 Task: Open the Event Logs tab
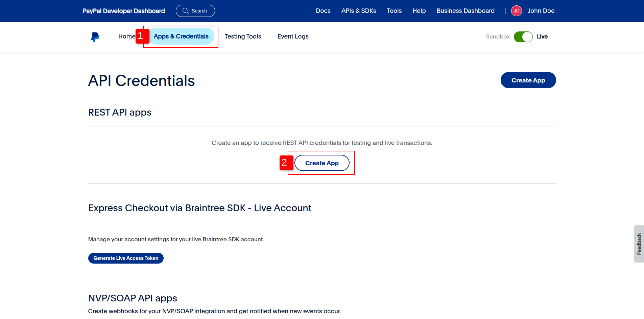(x=293, y=36)
